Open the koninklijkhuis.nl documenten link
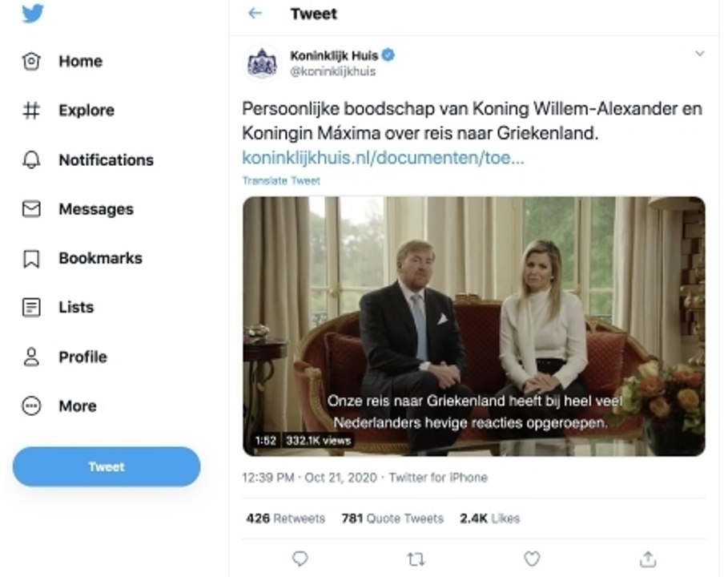728x577 pixels. click(383, 158)
